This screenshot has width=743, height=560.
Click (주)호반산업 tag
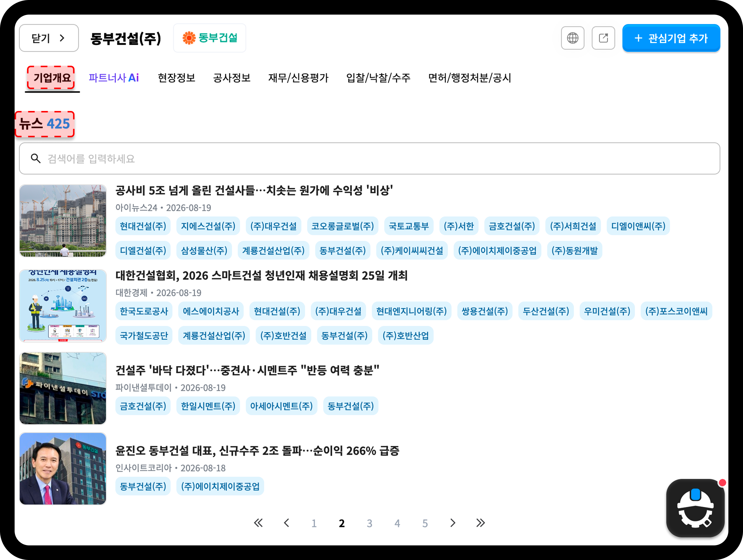point(406,335)
